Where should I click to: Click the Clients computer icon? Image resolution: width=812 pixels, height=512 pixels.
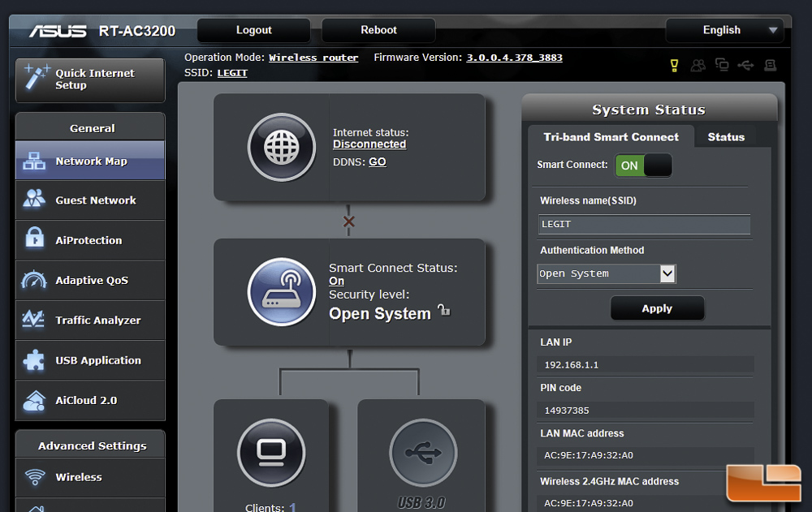[x=271, y=453]
